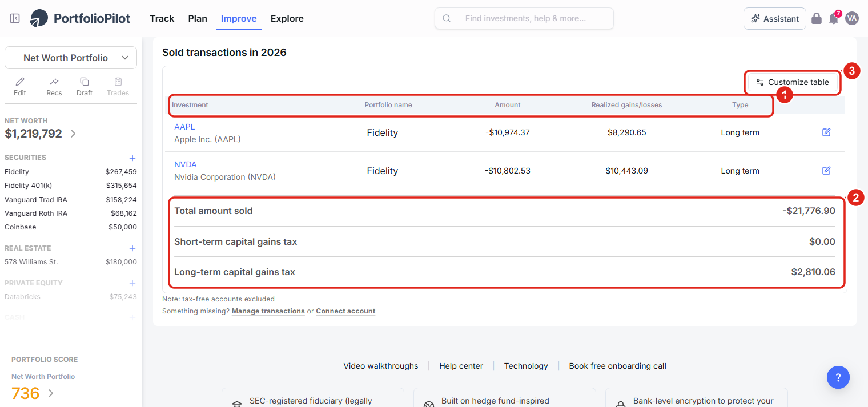Open the VA user avatar menu

(x=852, y=18)
